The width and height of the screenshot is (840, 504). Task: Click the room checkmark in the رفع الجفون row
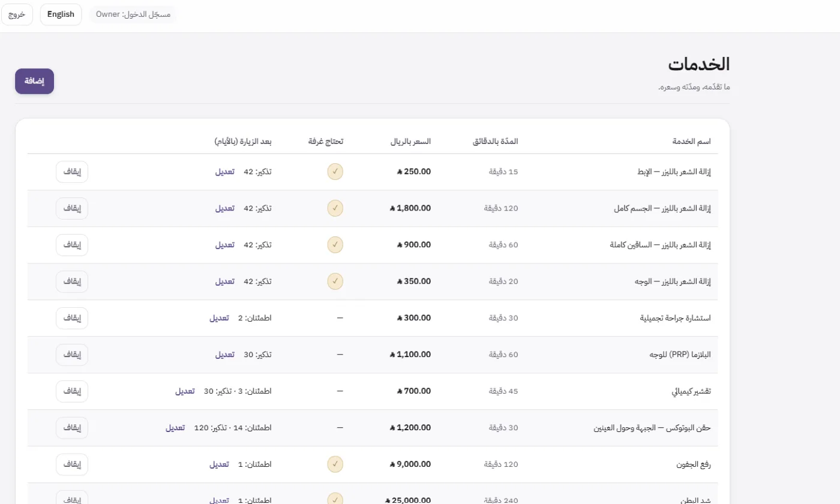pos(335,464)
